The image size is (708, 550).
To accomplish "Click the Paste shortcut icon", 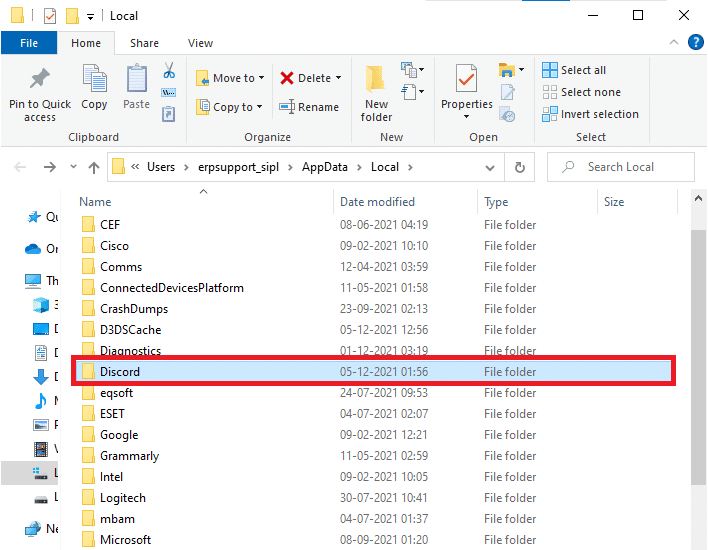I will pyautogui.click(x=168, y=114).
